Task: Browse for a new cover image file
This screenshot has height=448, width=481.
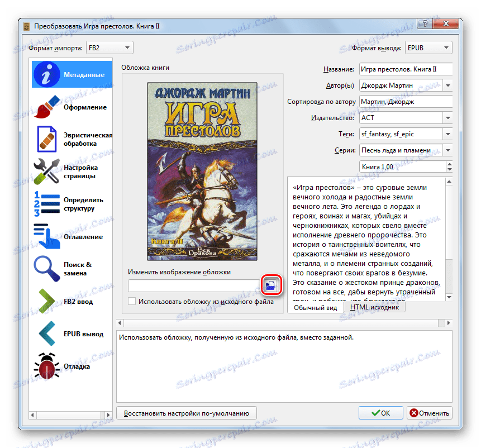Action: tap(271, 285)
